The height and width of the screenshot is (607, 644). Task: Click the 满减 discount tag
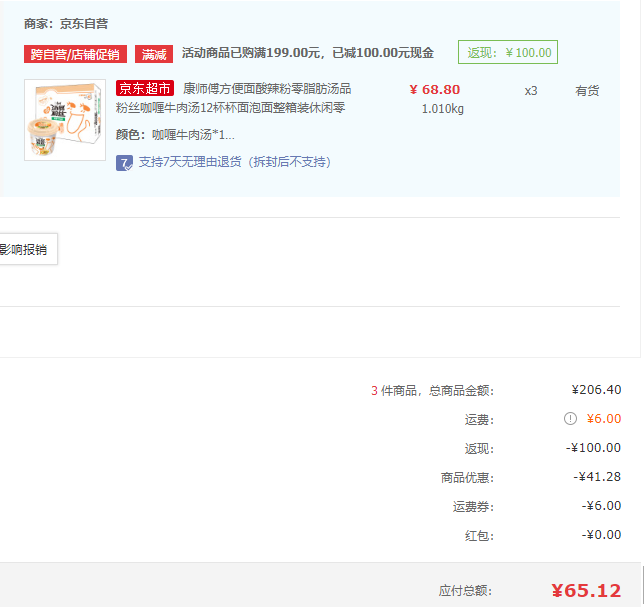(154, 54)
